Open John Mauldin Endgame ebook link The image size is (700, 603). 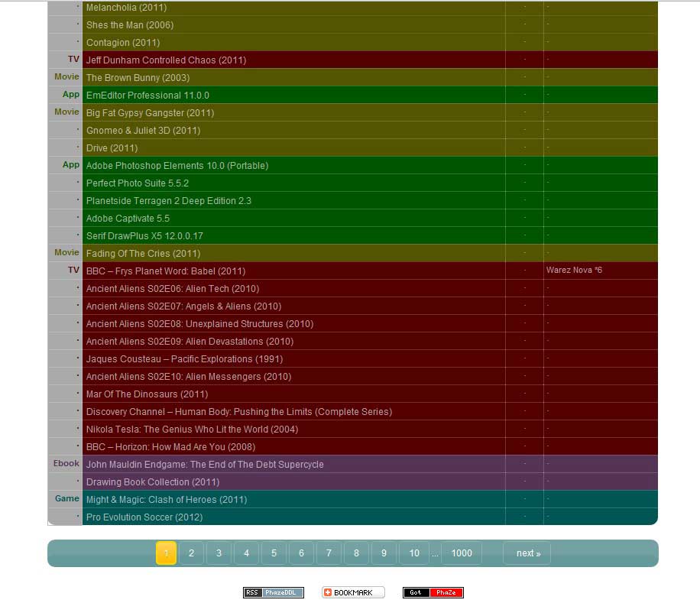(205, 465)
